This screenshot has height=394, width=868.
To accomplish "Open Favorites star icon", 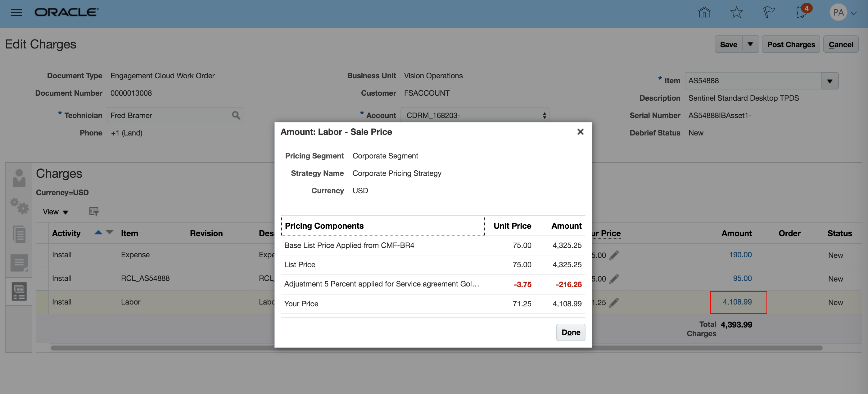I will (x=736, y=12).
